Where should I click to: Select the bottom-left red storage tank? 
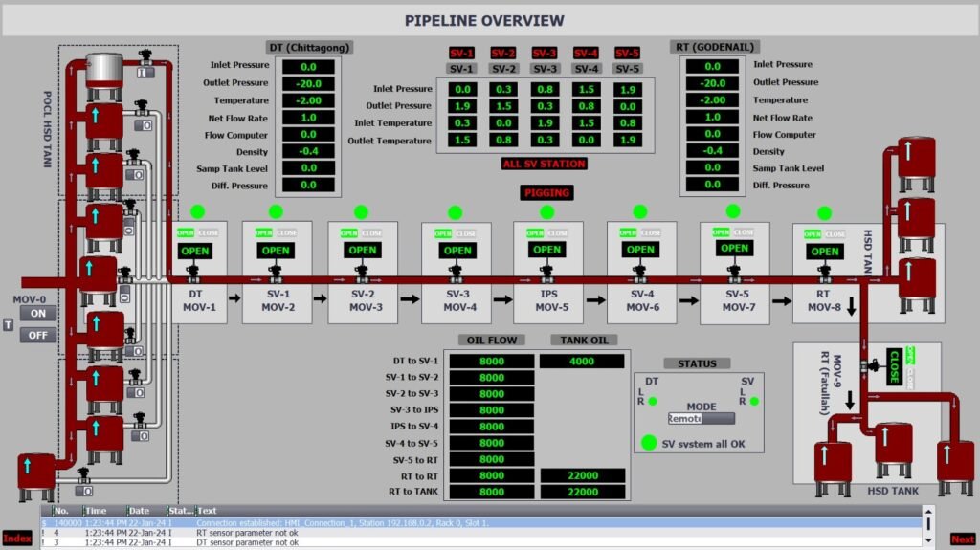point(35,475)
